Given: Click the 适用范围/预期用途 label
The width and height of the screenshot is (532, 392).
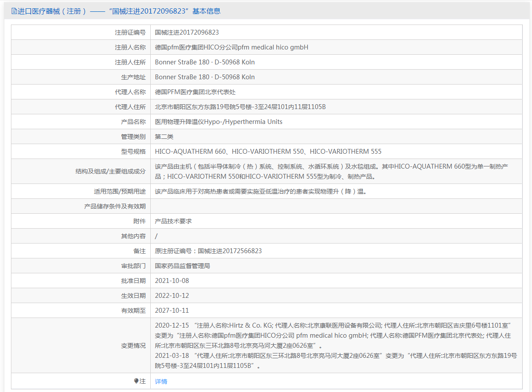Looking at the screenshot, I should pos(120,191).
